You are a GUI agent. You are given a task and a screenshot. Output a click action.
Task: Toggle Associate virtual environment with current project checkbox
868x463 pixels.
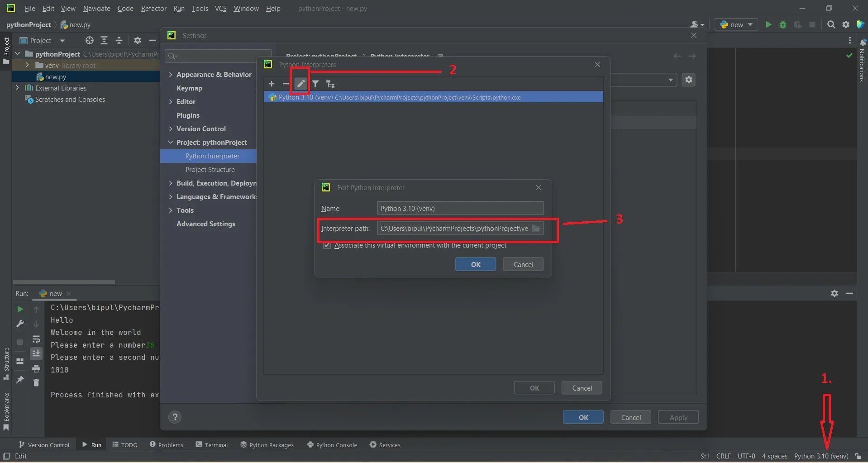coord(327,245)
